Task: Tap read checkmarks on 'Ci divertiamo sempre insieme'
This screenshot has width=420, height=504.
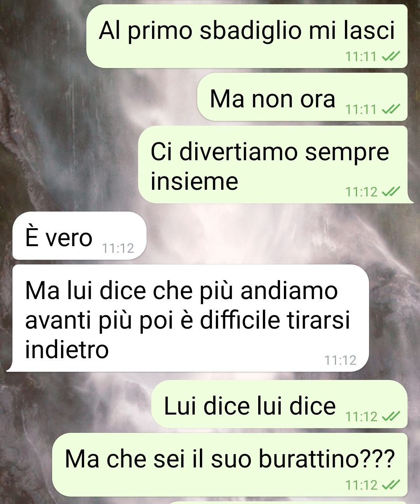Action: coord(391,192)
